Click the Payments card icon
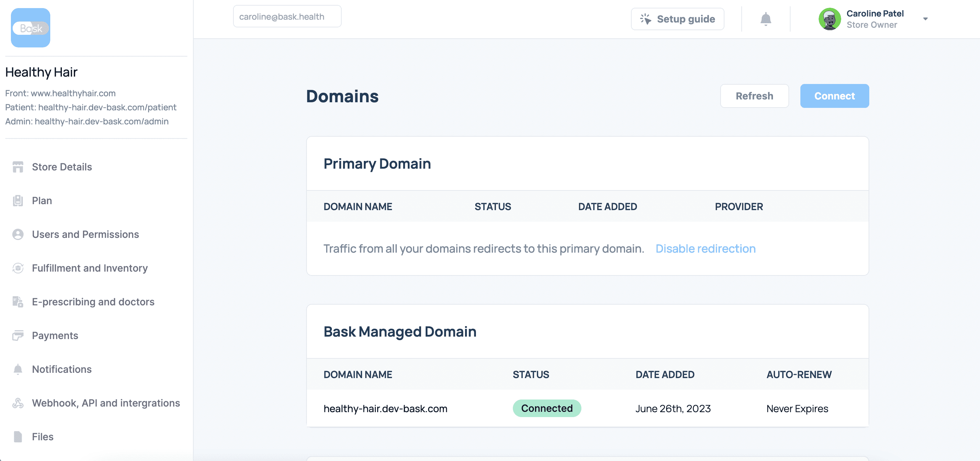Viewport: 980px width, 461px height. click(x=18, y=336)
